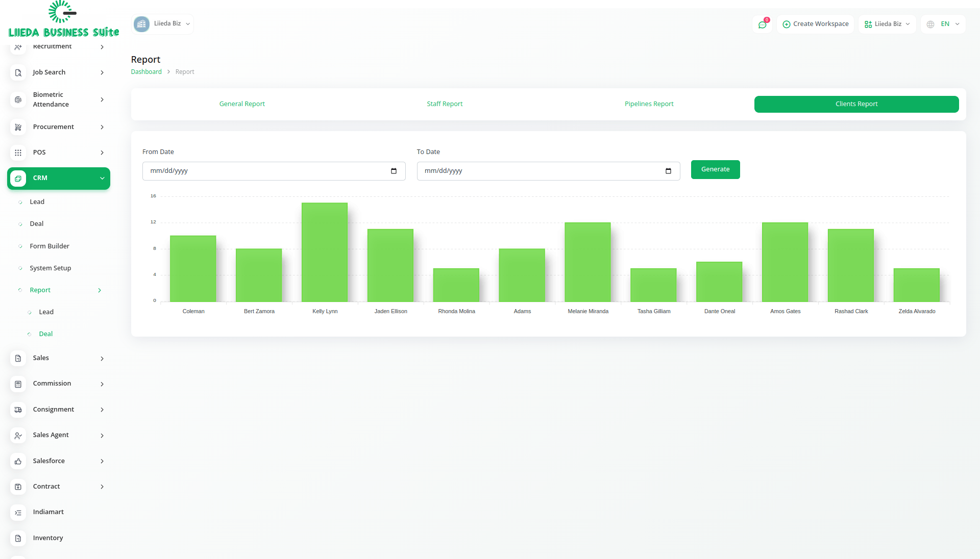Click the Procurement cart icon
Screen dimensions: 980x559
18,127
